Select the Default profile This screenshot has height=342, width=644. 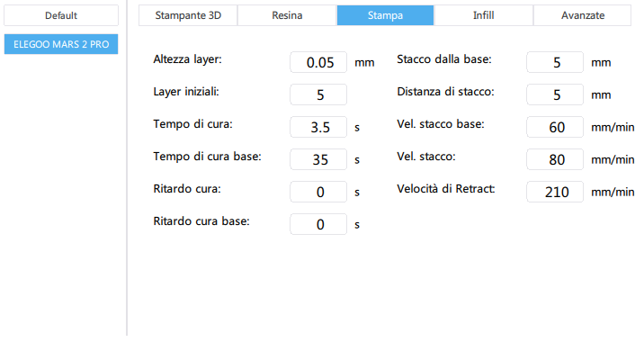(x=61, y=15)
